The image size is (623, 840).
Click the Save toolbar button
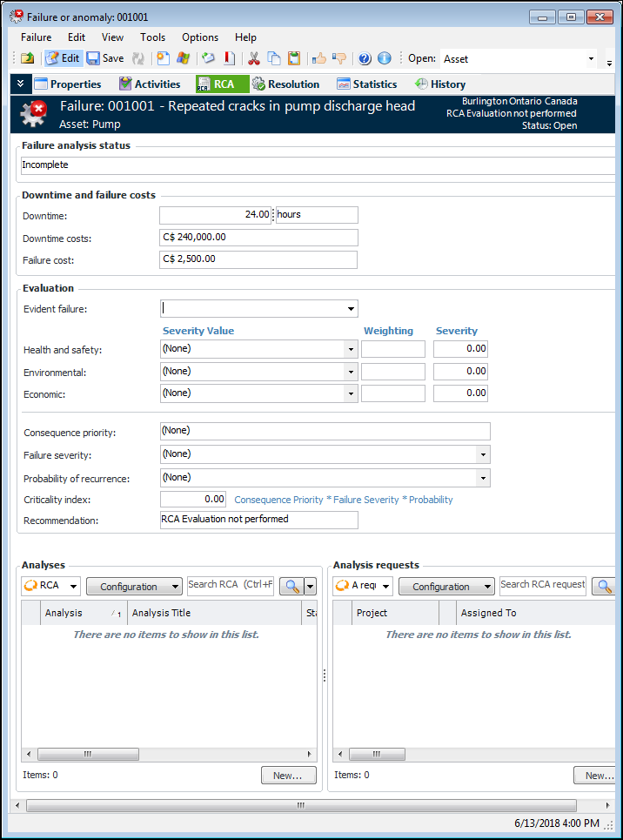105,59
